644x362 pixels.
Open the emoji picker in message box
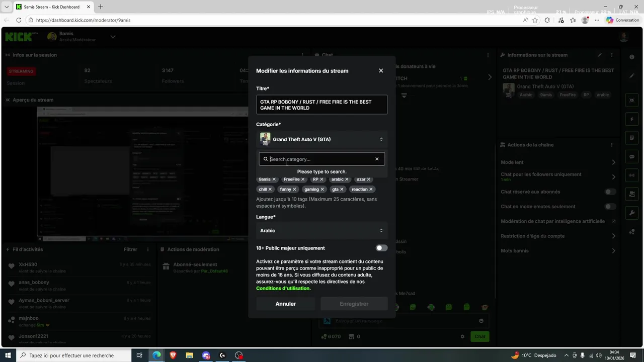coord(481,321)
